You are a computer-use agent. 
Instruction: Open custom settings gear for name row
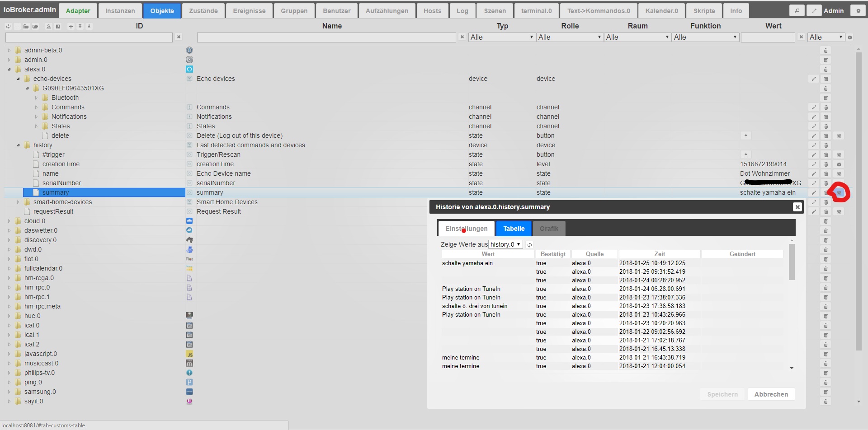pyautogui.click(x=839, y=174)
